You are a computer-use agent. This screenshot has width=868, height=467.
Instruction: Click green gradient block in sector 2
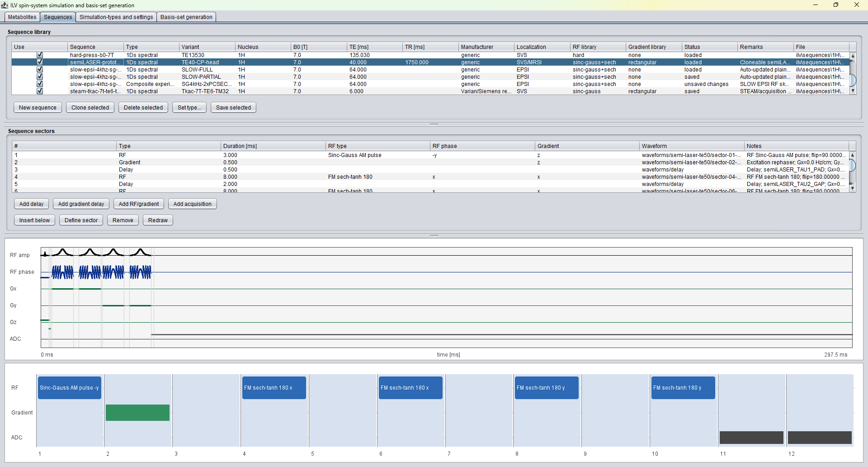(x=137, y=413)
